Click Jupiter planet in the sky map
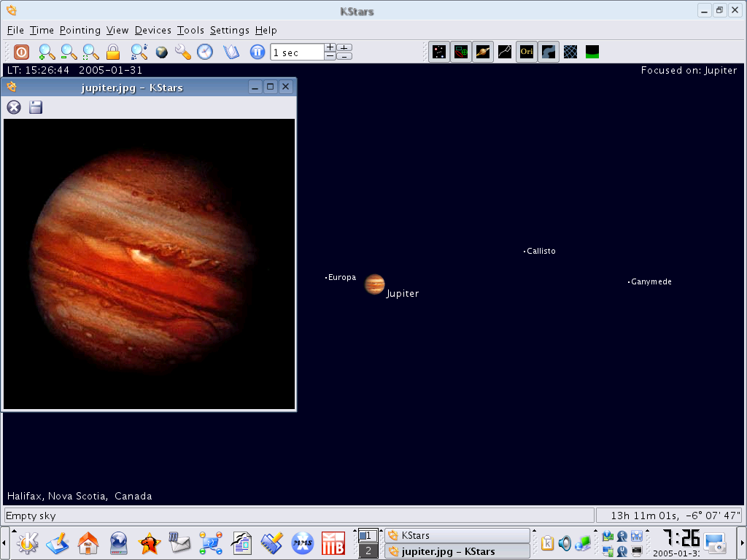This screenshot has height=560, width=747. [x=374, y=284]
